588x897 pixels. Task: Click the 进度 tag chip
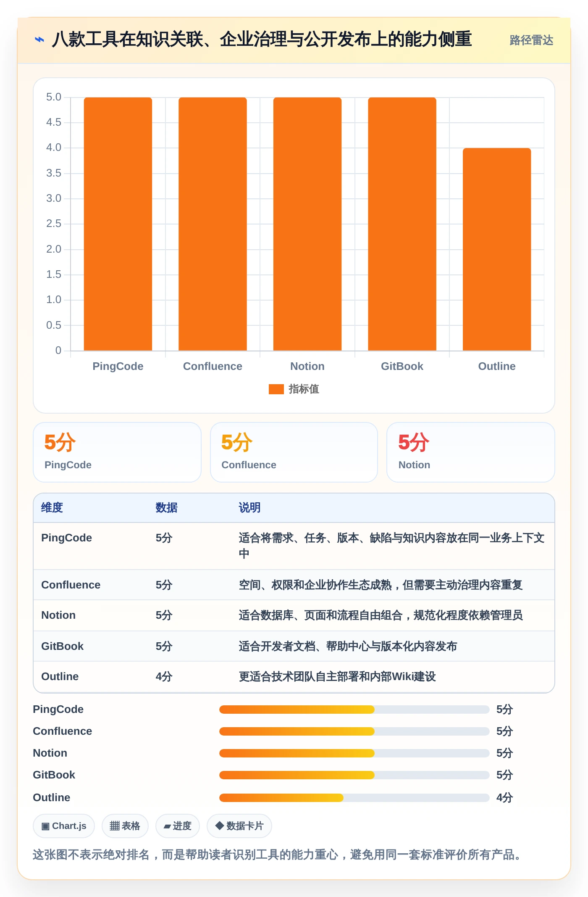[178, 826]
